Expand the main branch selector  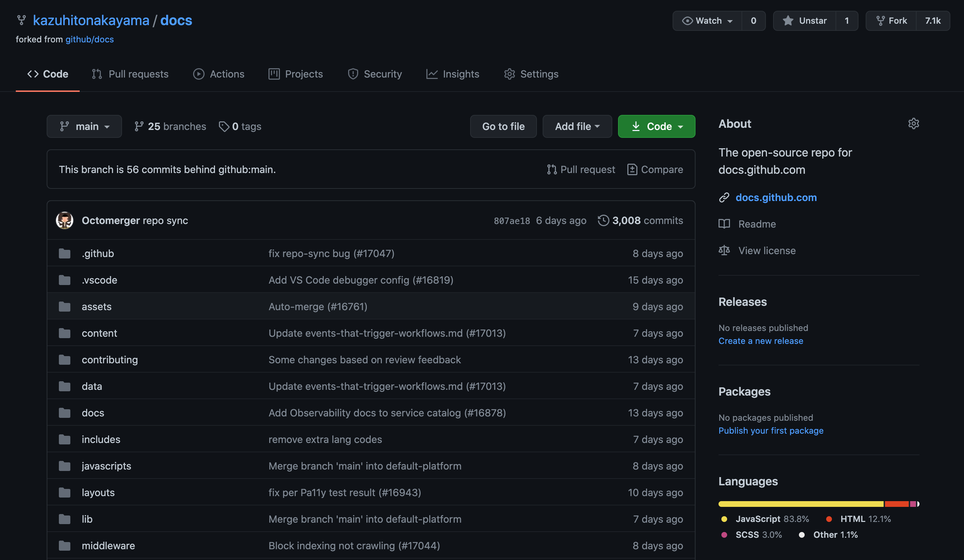(x=84, y=126)
